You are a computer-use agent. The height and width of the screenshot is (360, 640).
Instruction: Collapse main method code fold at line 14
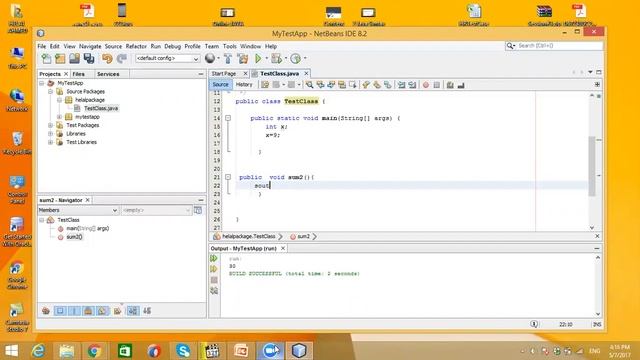[x=228, y=118]
